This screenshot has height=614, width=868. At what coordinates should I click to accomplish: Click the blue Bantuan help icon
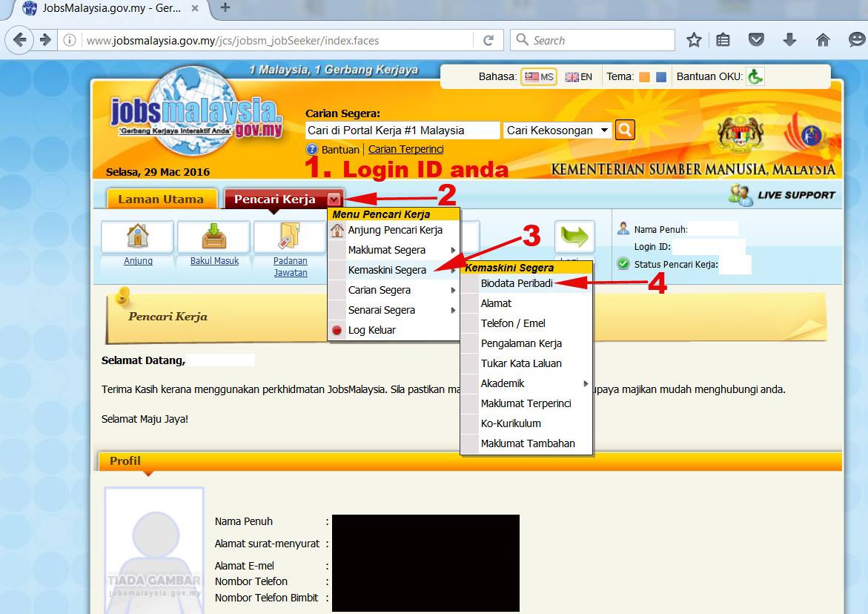[312, 150]
